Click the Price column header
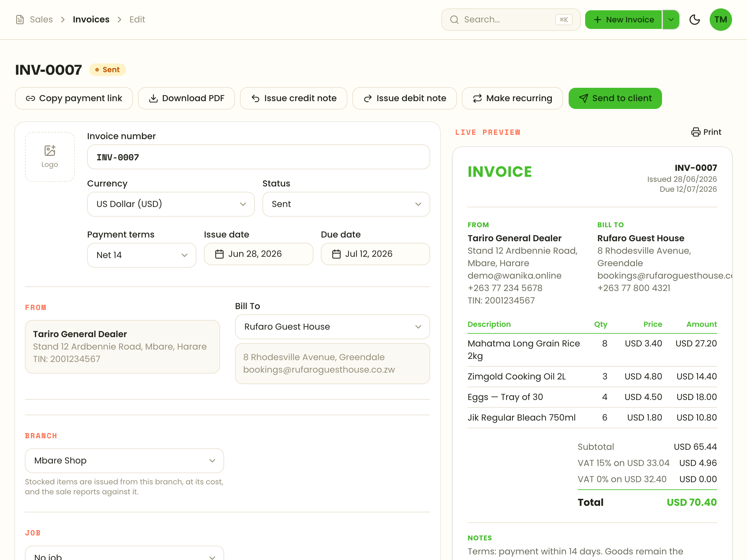 point(652,324)
